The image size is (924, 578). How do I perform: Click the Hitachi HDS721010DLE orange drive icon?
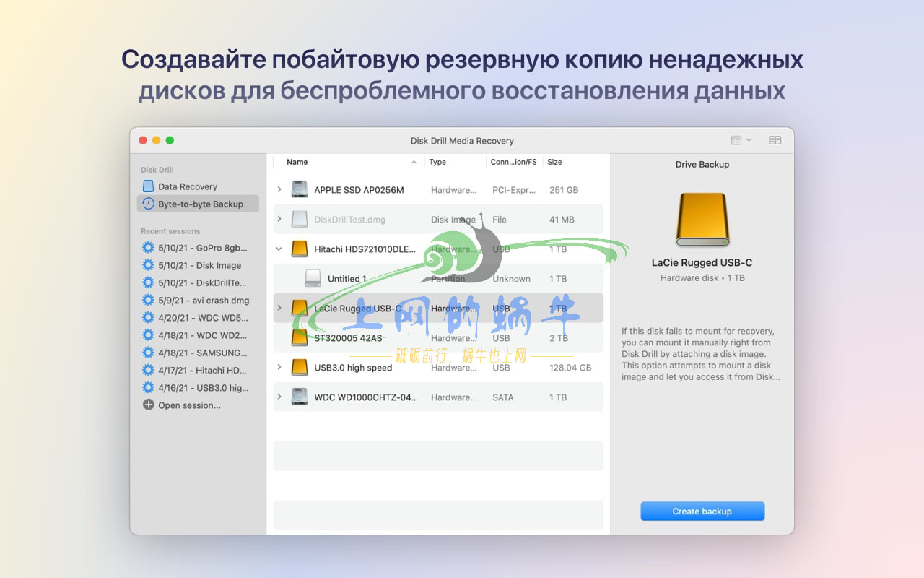(300, 249)
